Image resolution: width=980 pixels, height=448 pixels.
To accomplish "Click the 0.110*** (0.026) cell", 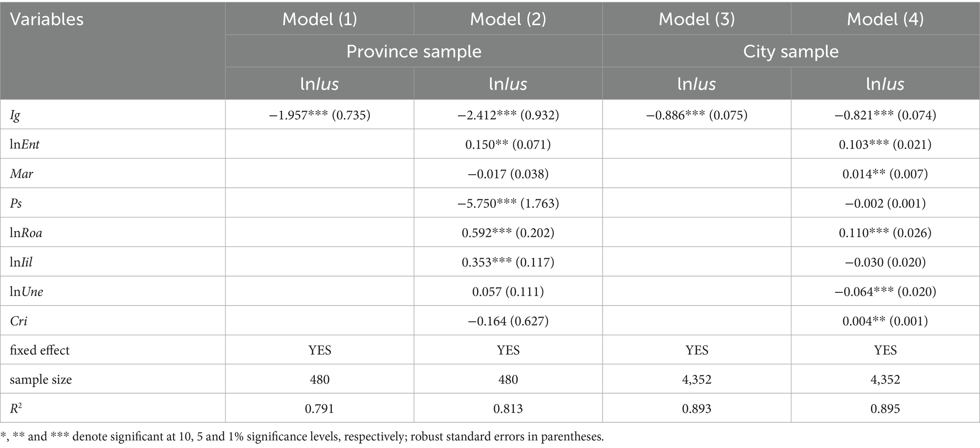I will [x=885, y=233].
